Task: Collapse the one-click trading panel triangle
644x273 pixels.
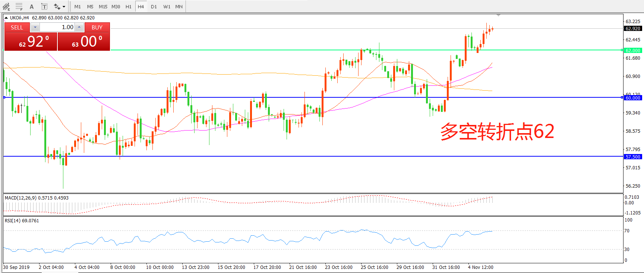Action: (6, 18)
